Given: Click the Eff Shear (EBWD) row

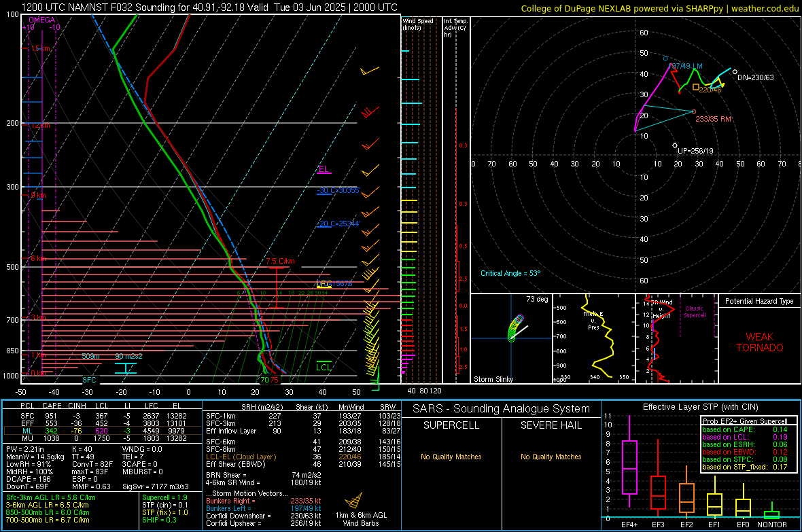Looking at the screenshot, I should click(303, 465).
